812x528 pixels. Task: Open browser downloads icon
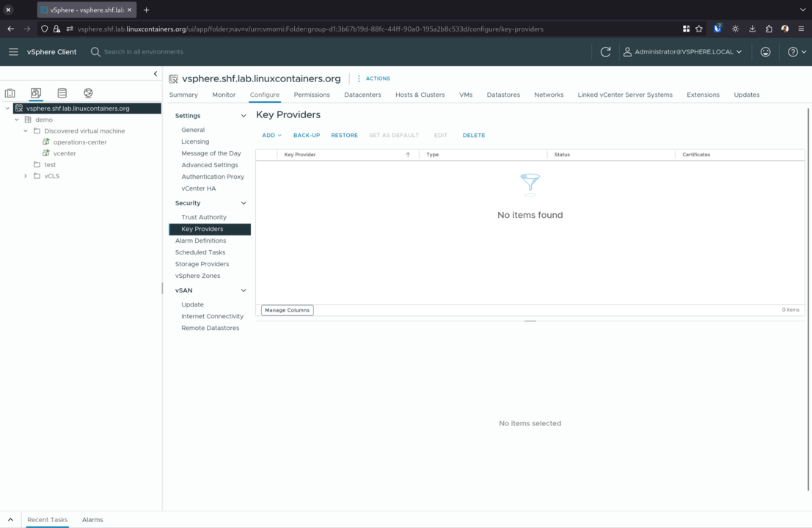click(x=752, y=29)
